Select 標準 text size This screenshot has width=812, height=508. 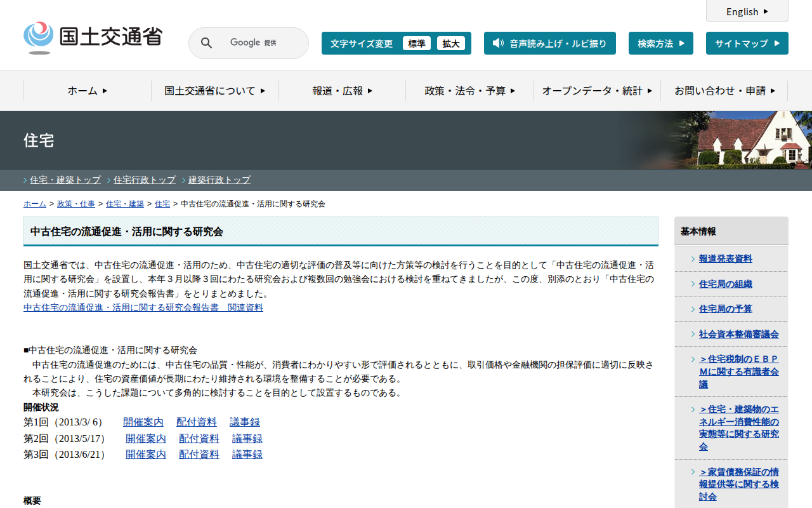point(417,43)
